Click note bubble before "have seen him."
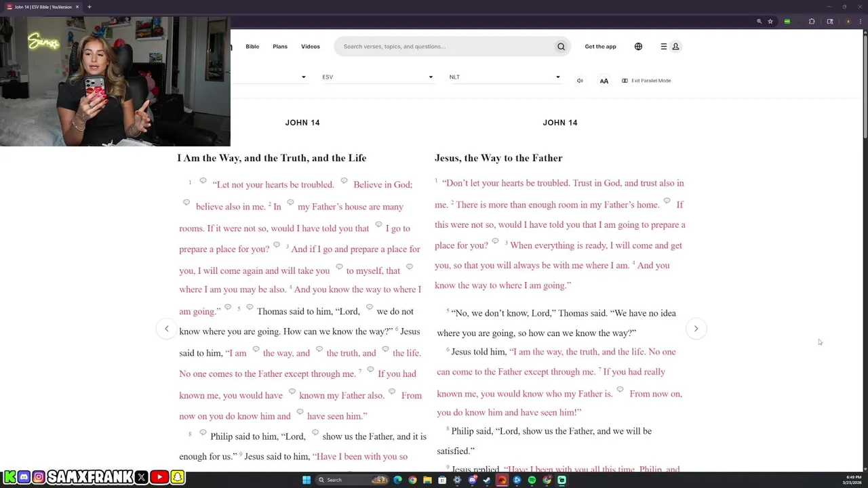868x488 pixels. (x=300, y=412)
